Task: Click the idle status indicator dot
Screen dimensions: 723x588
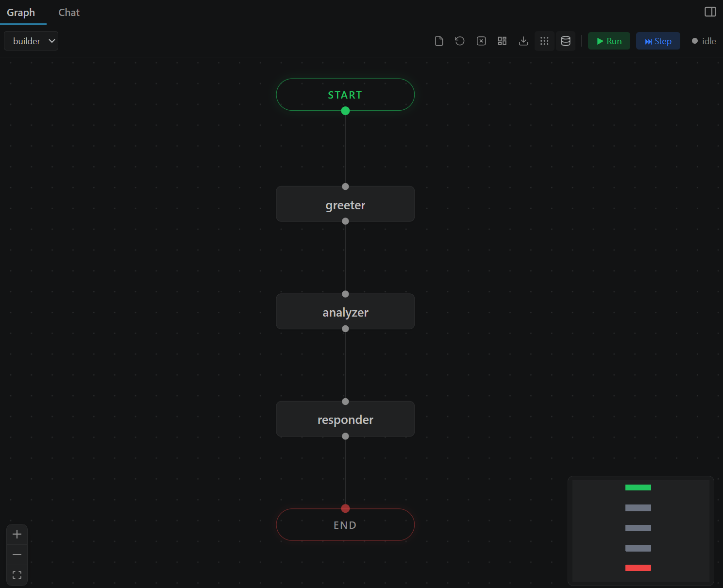Action: (694, 41)
